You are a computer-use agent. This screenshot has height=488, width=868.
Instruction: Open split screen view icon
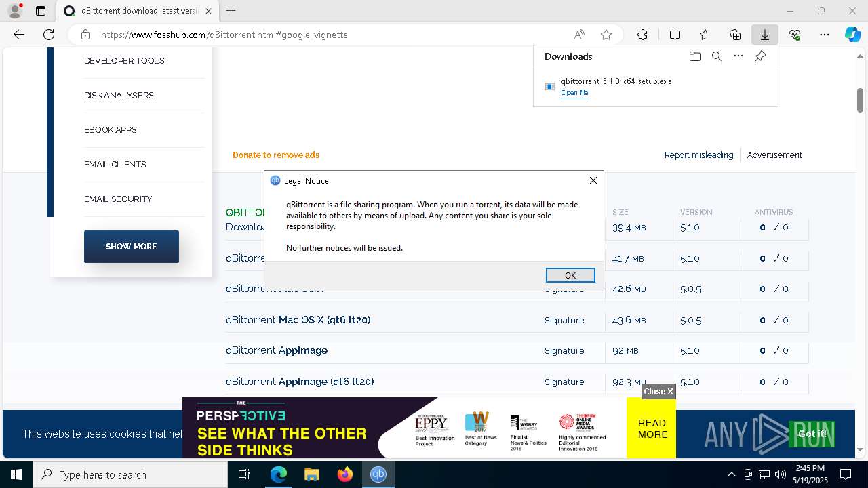click(x=675, y=35)
